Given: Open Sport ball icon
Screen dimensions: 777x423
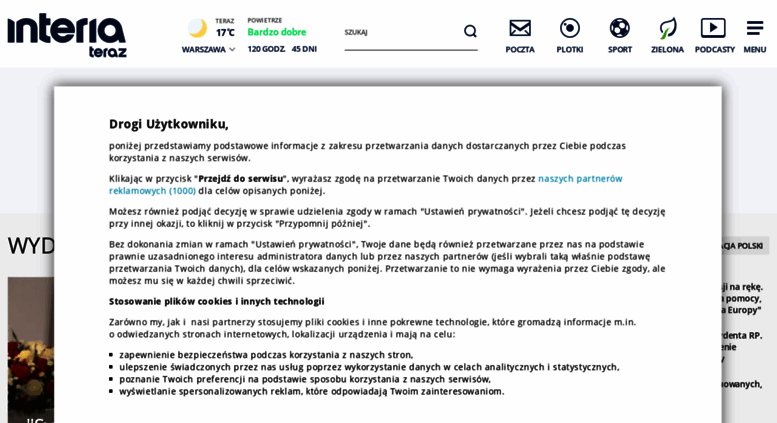Looking at the screenshot, I should pyautogui.click(x=619, y=28).
